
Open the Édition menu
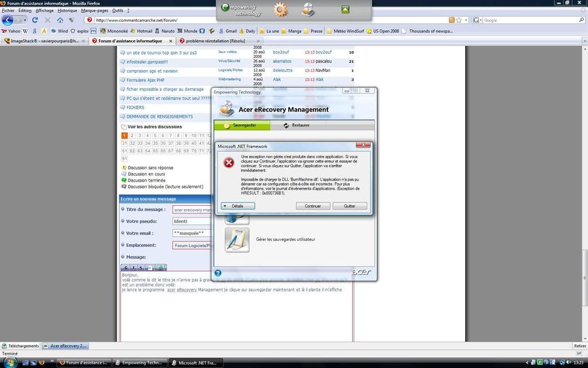tap(25, 10)
